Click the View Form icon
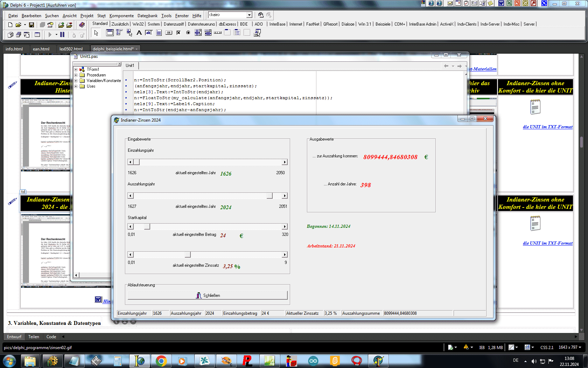This screenshot has height=368, width=588. (x=18, y=35)
